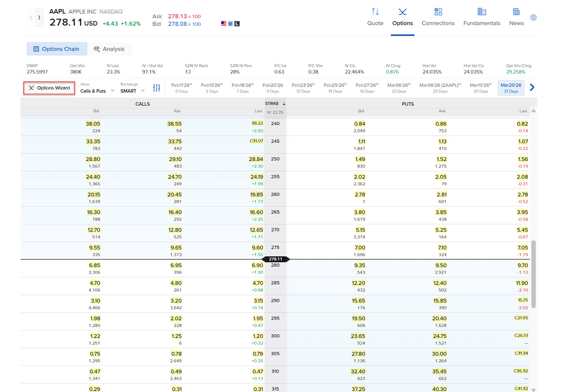
Task: Click the US flag market icon
Action: coord(224,24)
